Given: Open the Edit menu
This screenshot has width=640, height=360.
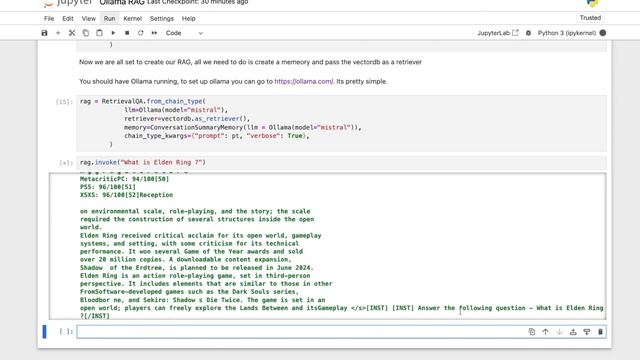Looking at the screenshot, I should [68, 19].
